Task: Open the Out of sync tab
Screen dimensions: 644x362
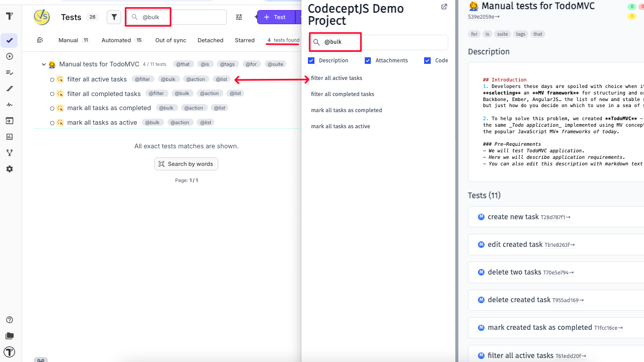Action: coord(170,40)
